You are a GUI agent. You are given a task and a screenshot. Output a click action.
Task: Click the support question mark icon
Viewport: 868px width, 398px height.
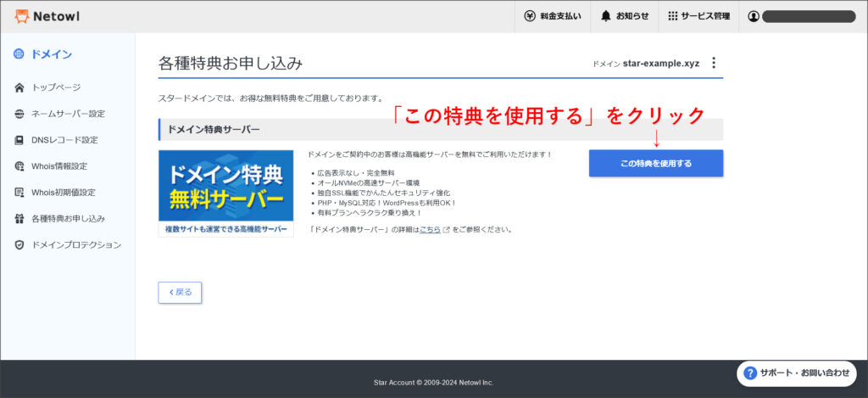pyautogui.click(x=750, y=373)
